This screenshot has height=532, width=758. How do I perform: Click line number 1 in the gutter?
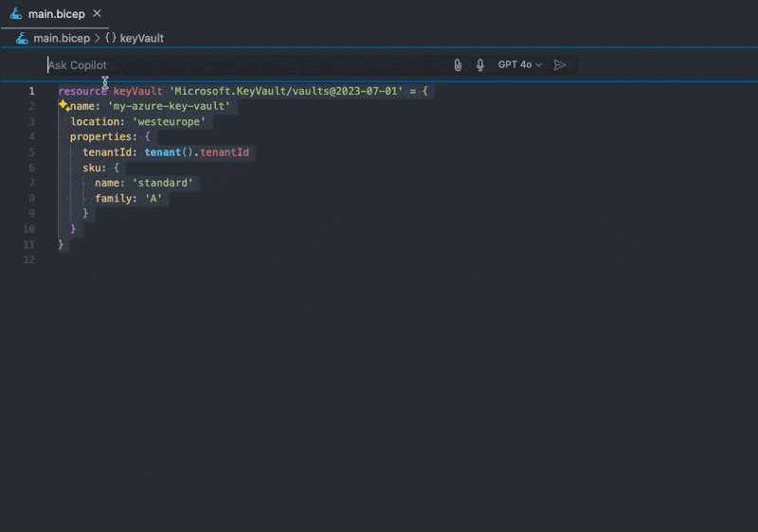click(x=31, y=91)
